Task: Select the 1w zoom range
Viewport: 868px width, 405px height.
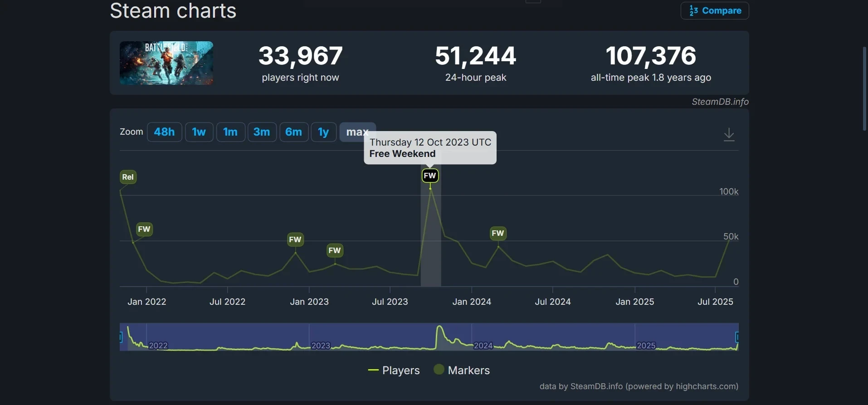Action: pos(199,132)
